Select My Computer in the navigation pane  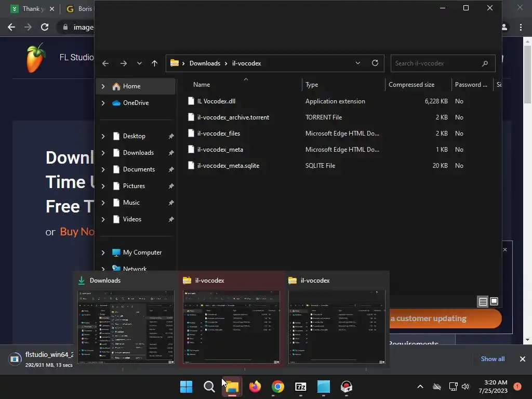[x=142, y=252]
